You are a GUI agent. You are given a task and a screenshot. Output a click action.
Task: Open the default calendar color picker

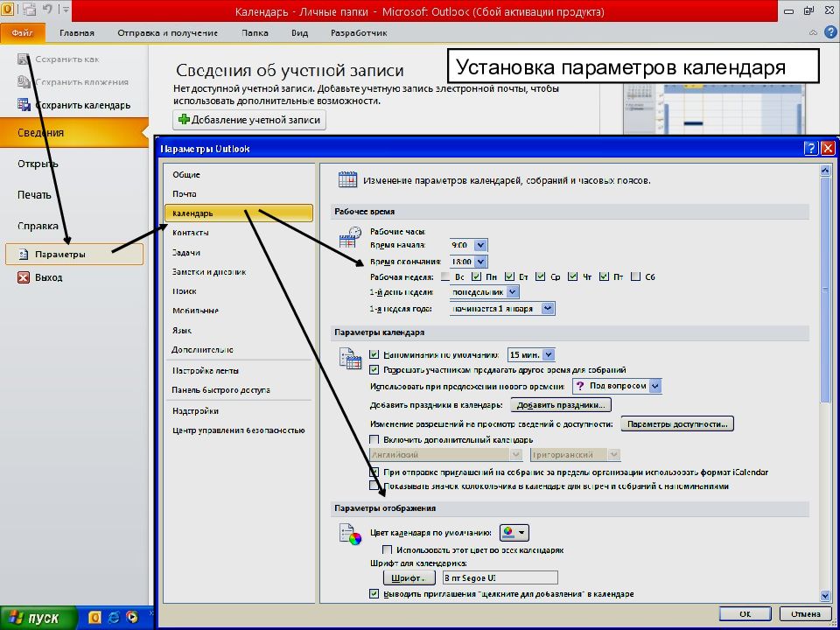(514, 533)
